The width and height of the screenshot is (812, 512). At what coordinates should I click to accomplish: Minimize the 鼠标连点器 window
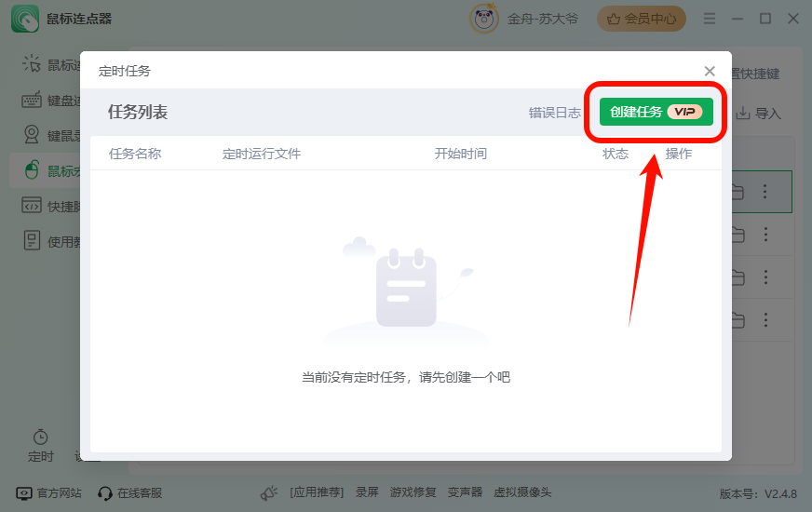click(x=738, y=20)
